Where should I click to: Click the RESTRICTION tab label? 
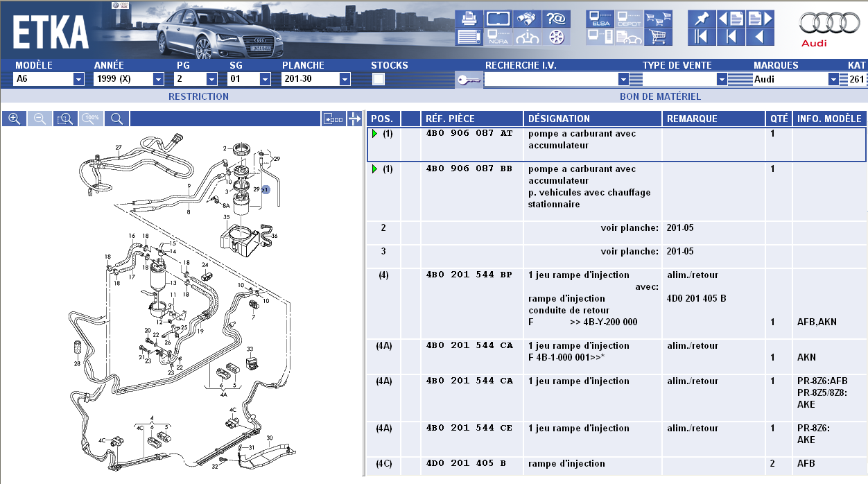198,96
